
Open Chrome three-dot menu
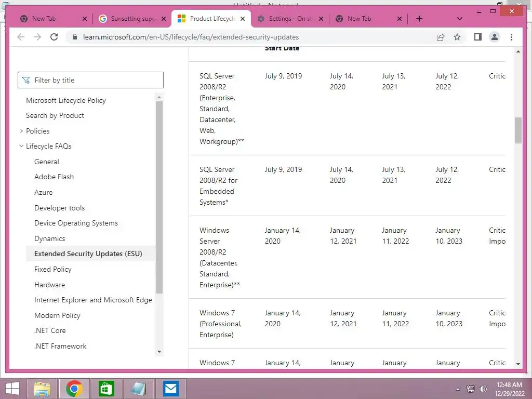click(511, 37)
